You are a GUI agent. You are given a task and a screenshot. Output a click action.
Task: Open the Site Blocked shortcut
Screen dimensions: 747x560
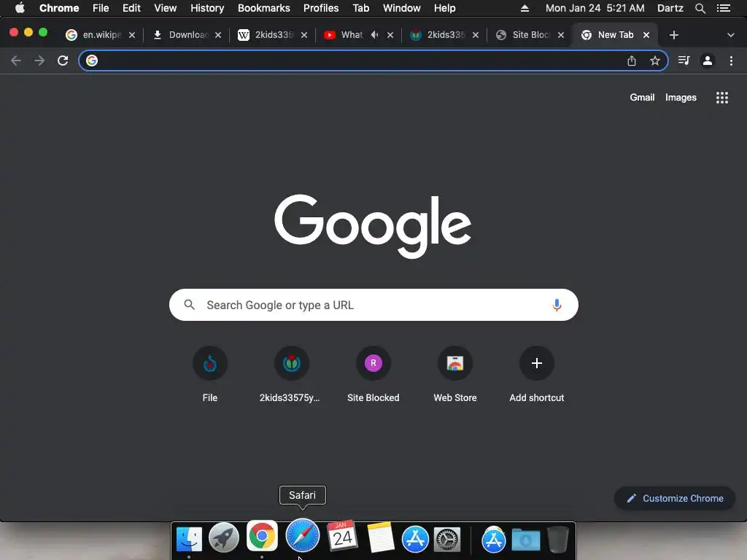(373, 375)
